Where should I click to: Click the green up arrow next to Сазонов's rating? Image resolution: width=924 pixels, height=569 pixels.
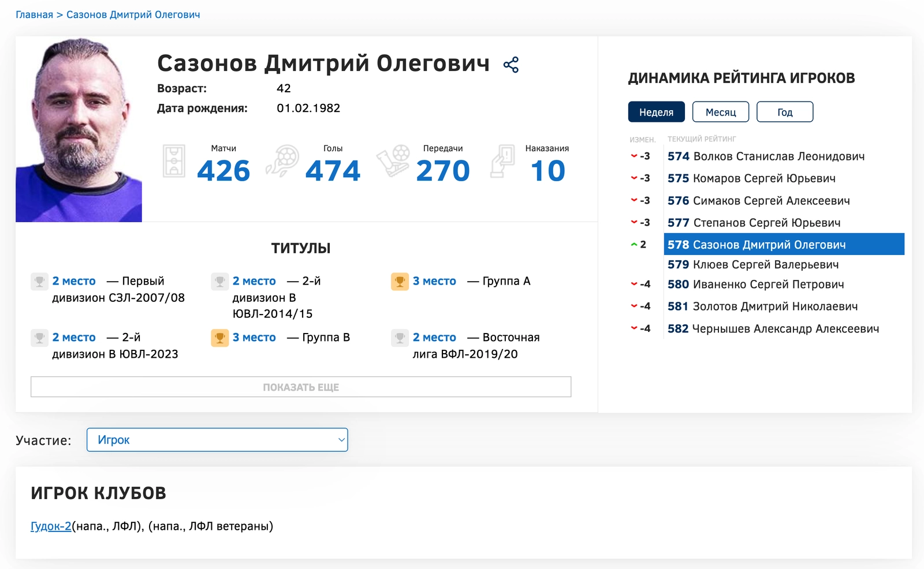635,244
